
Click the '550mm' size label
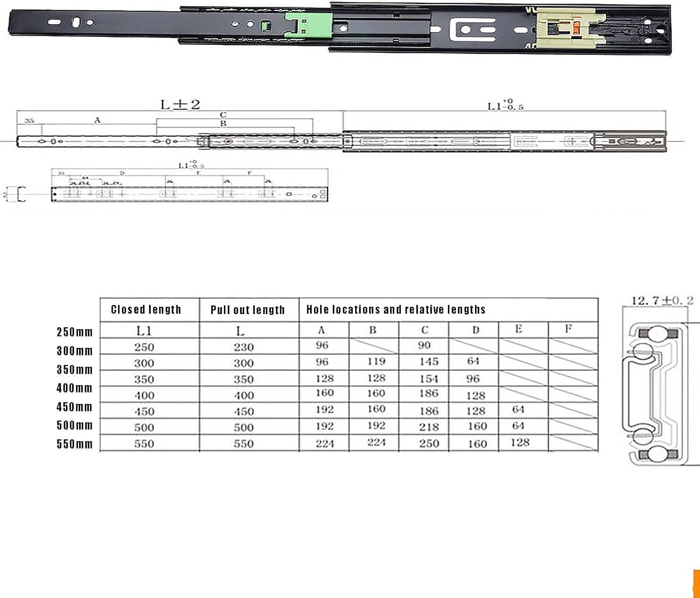point(75,444)
